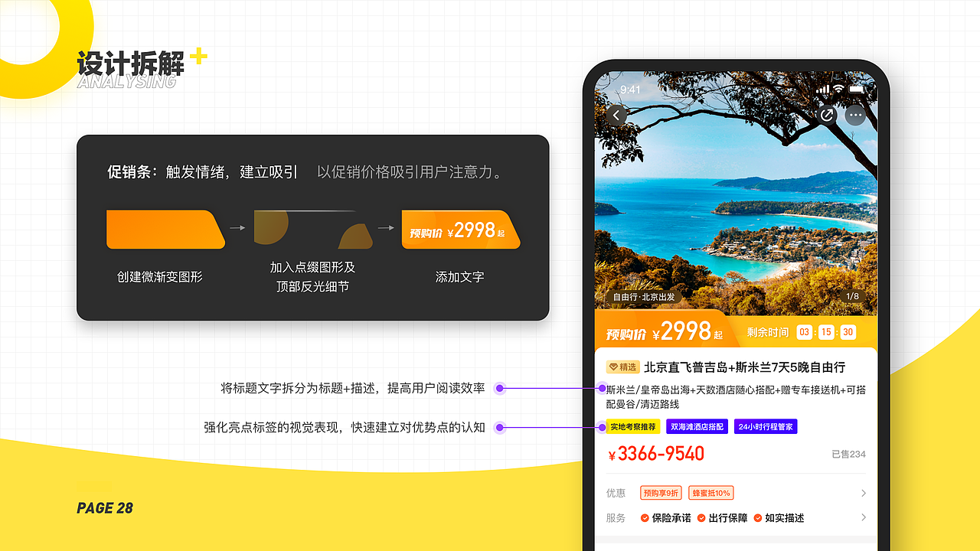Click the 剩余时间 label
Viewport: 980px width, 551px height.
[x=768, y=332]
